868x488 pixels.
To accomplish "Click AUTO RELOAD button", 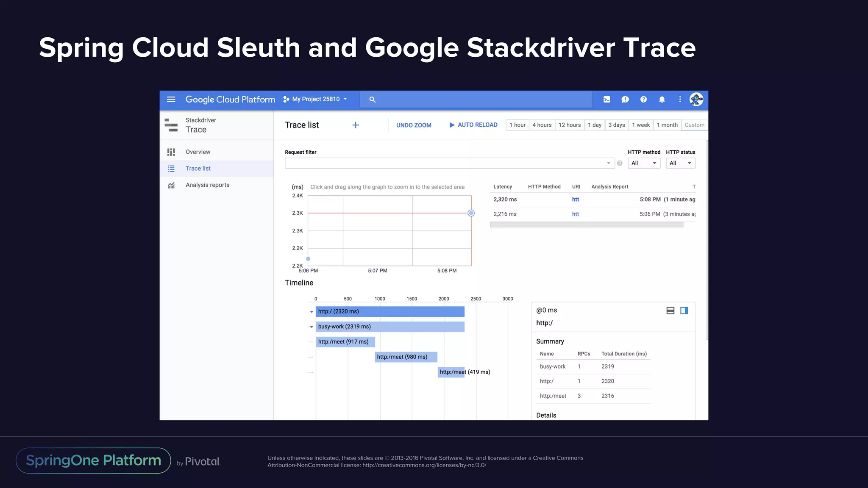I will click(473, 125).
